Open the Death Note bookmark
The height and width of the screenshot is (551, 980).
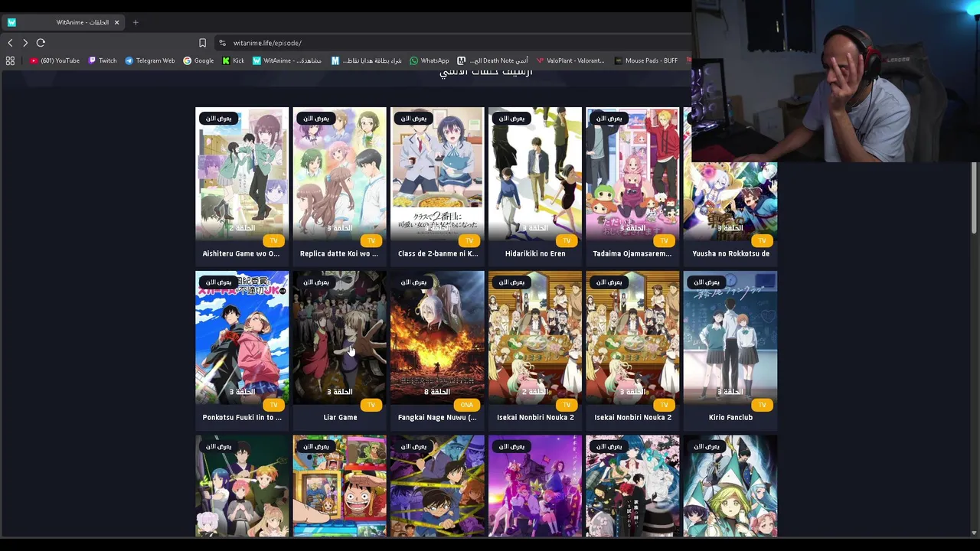[492, 60]
